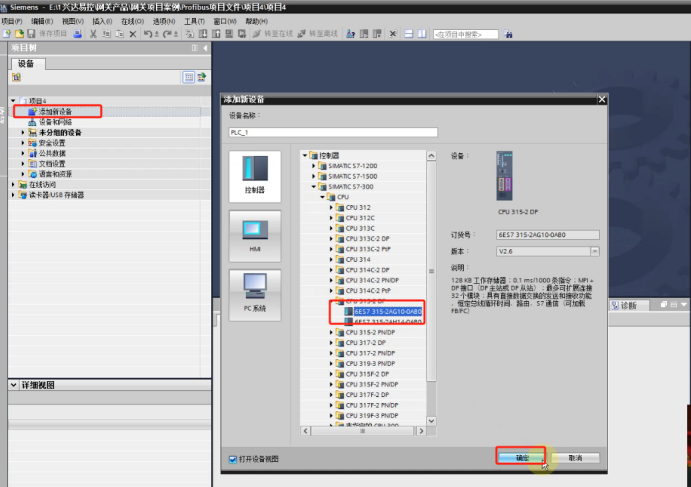Select the HMI device category button
This screenshot has width=691, height=487.
(x=255, y=236)
